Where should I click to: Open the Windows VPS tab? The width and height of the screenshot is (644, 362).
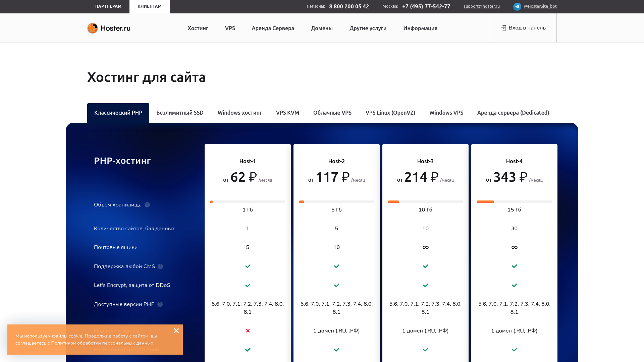(446, 113)
